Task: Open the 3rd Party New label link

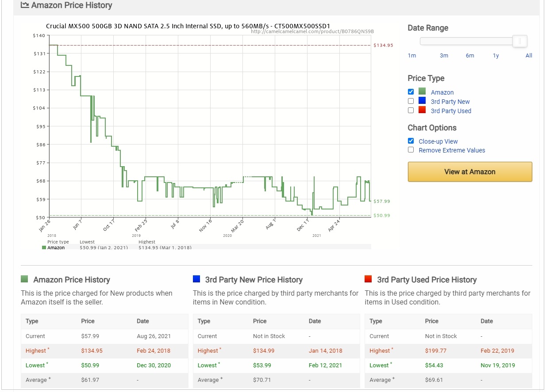Action: coord(450,102)
